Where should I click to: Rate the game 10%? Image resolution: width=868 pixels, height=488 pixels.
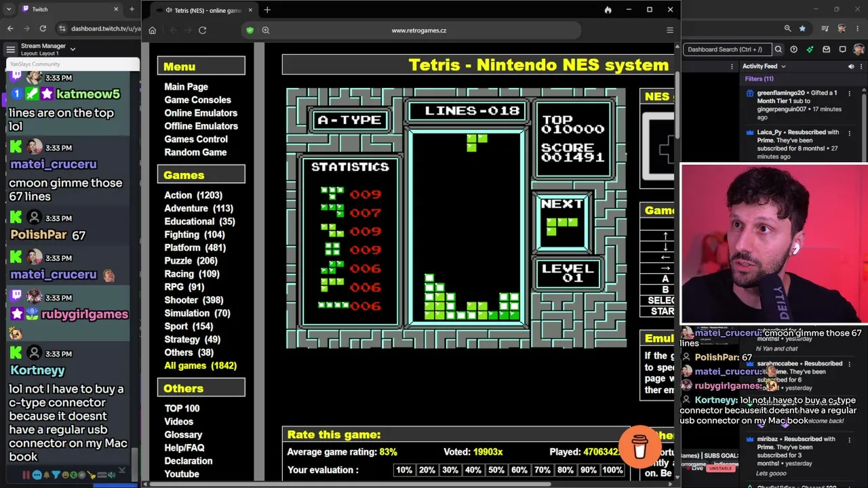(404, 470)
